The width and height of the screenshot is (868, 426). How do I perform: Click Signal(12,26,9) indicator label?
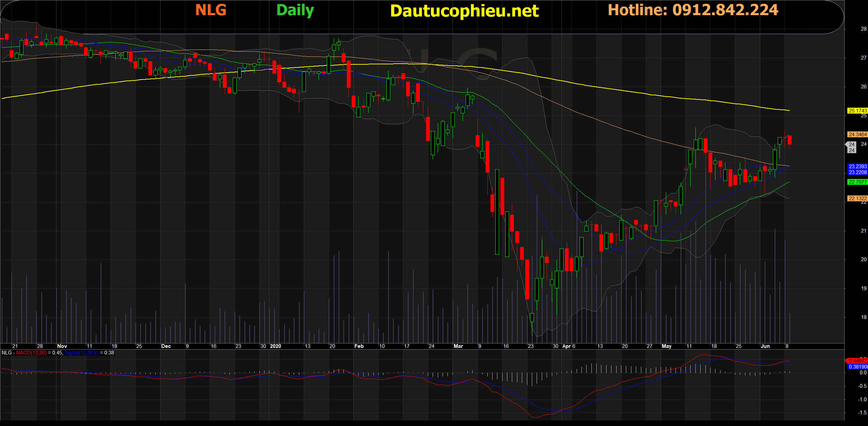[x=81, y=353]
